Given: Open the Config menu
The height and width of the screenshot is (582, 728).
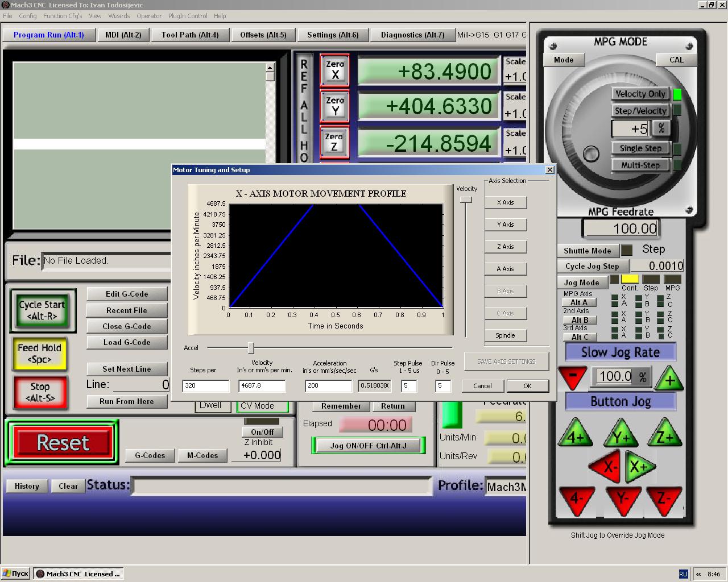Looking at the screenshot, I should coord(28,16).
